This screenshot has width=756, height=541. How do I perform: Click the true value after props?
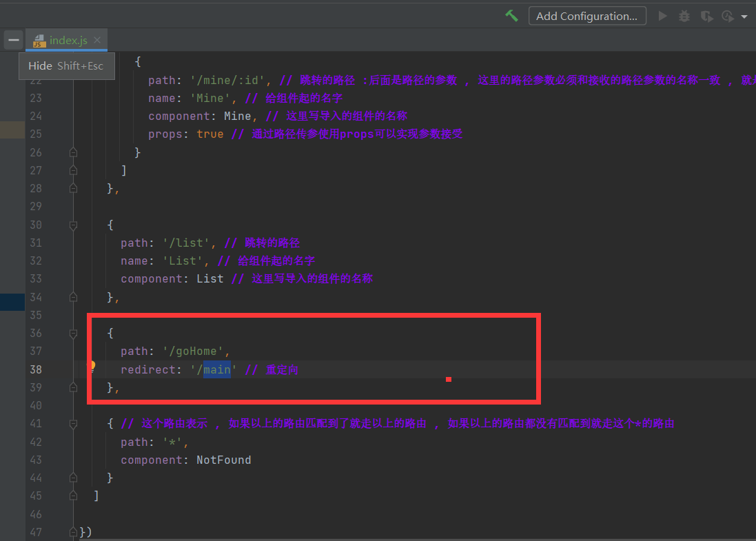pos(210,134)
